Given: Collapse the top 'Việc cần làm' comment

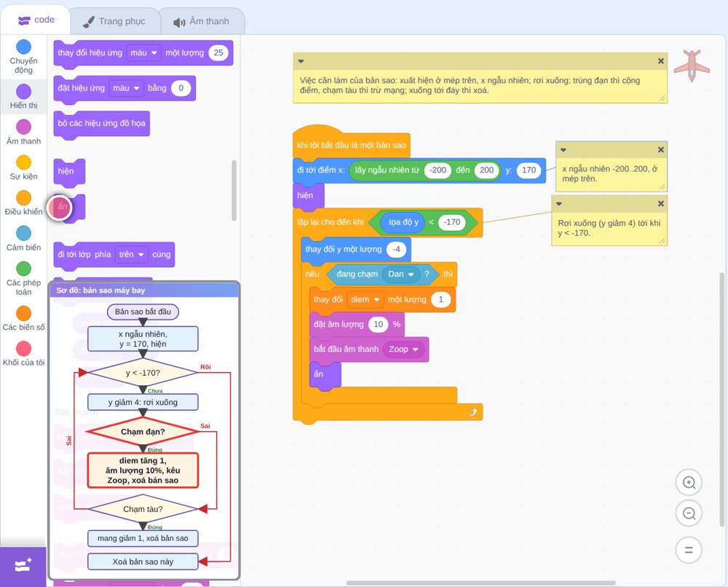Looking at the screenshot, I should [301, 61].
